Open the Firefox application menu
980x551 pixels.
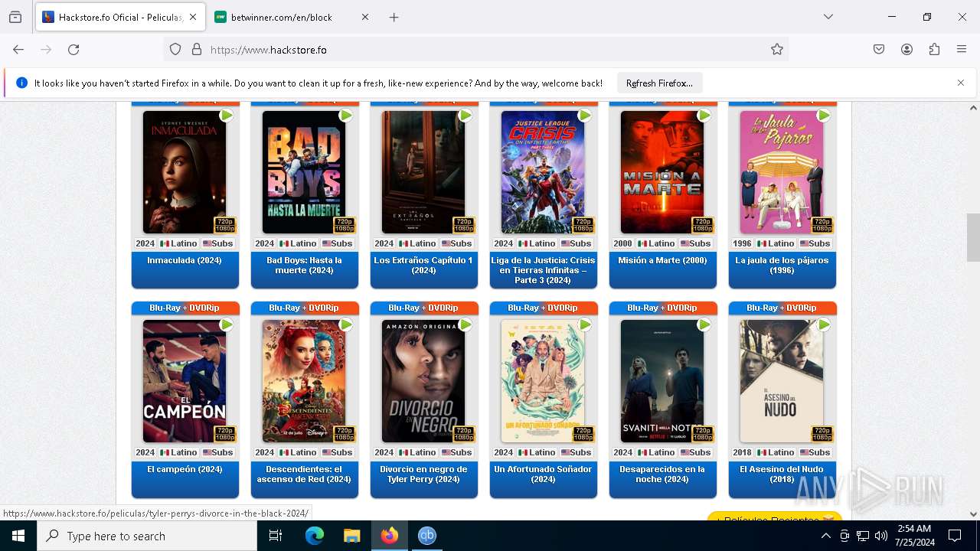pyautogui.click(x=962, y=50)
